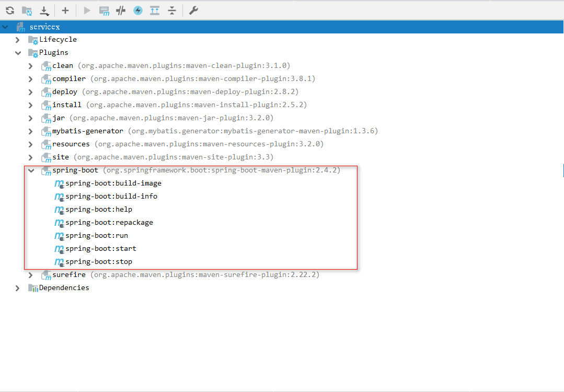Click the spring-boot:run goal icon
The image size is (564, 392).
coord(60,236)
